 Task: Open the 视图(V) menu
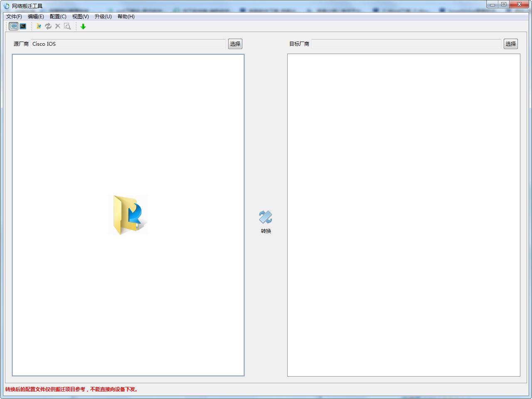point(81,17)
